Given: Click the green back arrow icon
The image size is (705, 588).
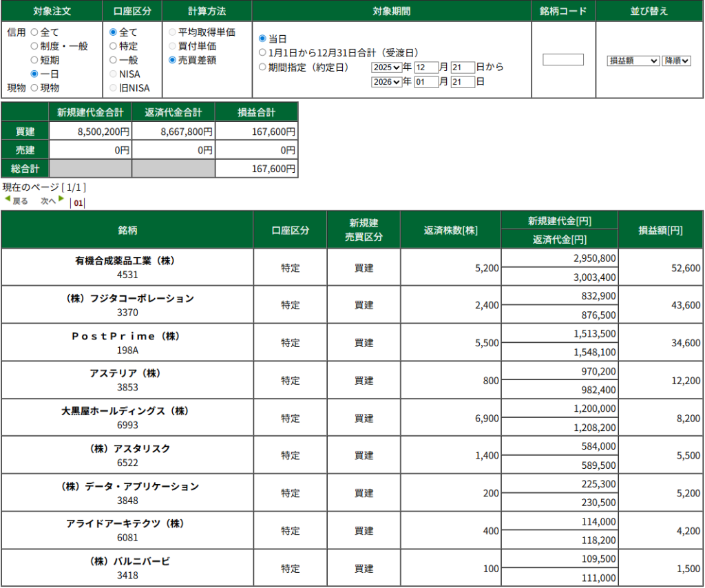Looking at the screenshot, I should pos(8,199).
